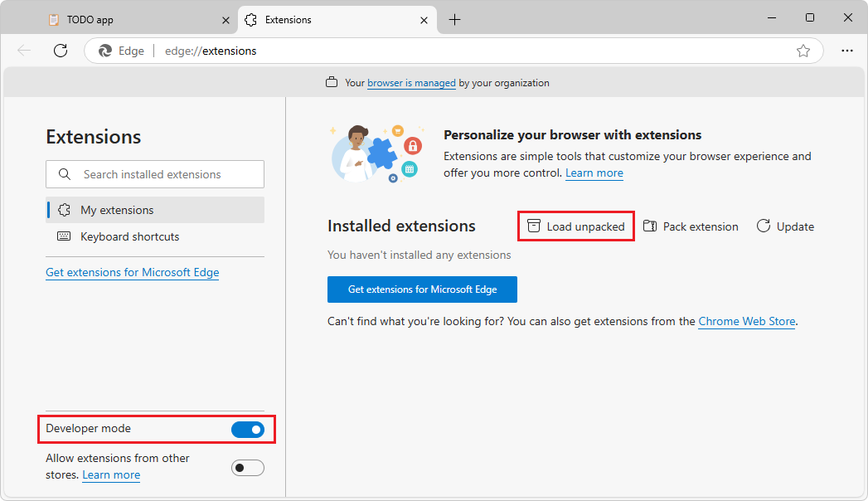This screenshot has width=868, height=501.
Task: Turn off Developer mode toggle
Action: tap(247, 430)
